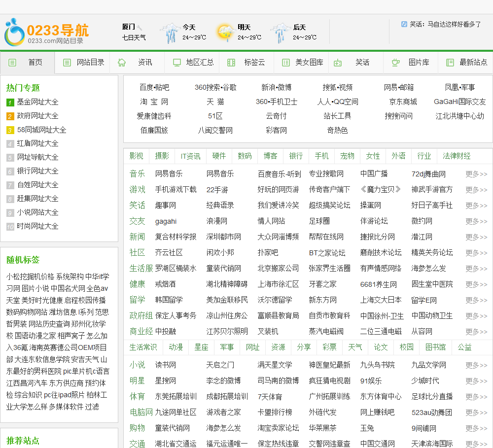Select the 摄影 category in the top strip
Image resolution: width=493 pixels, height=448 pixels.
162,156
